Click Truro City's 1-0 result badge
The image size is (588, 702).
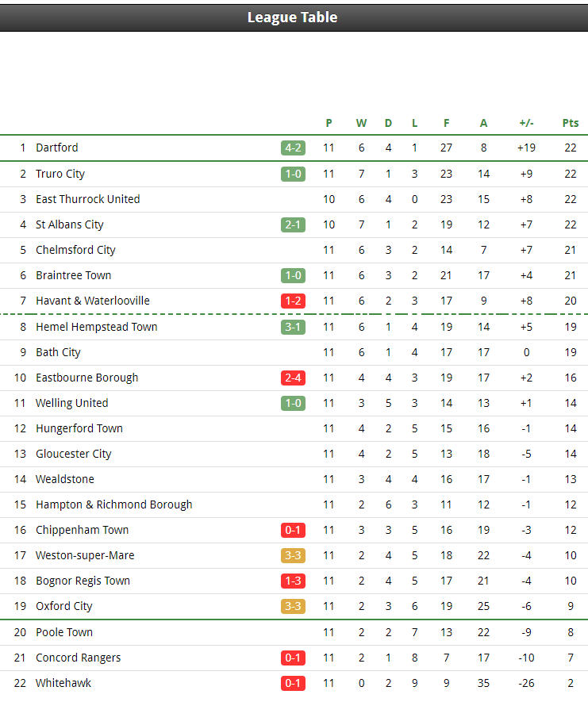[293, 174]
